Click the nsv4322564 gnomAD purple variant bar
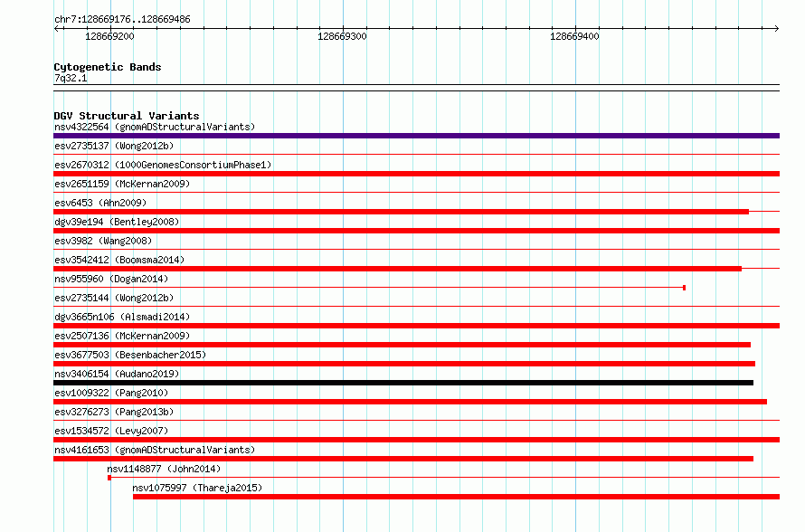 [x=416, y=136]
